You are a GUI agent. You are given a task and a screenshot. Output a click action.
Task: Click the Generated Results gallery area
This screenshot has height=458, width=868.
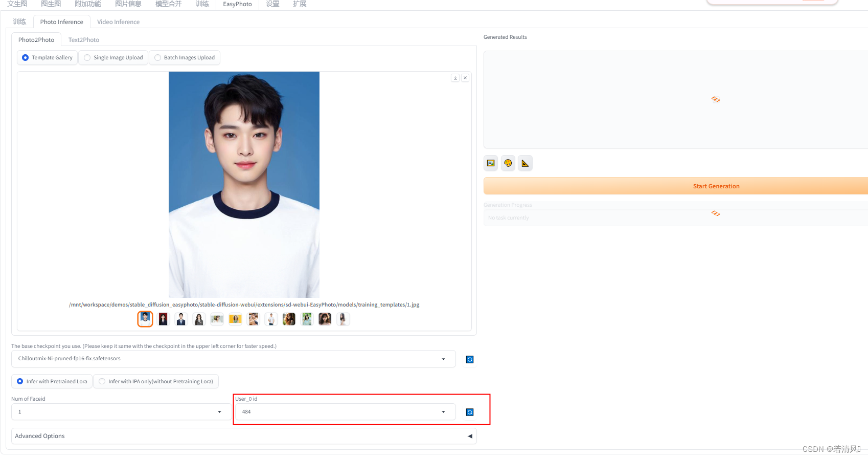[676, 100]
